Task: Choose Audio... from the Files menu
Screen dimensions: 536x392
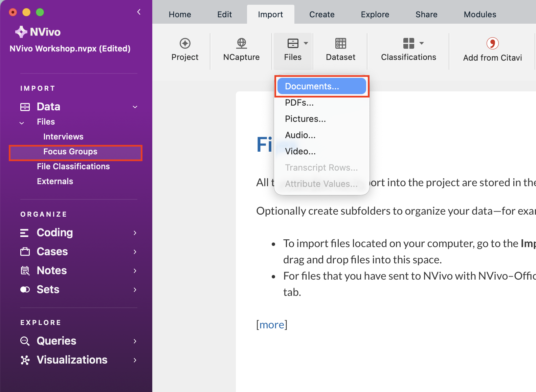Action: [322, 135]
